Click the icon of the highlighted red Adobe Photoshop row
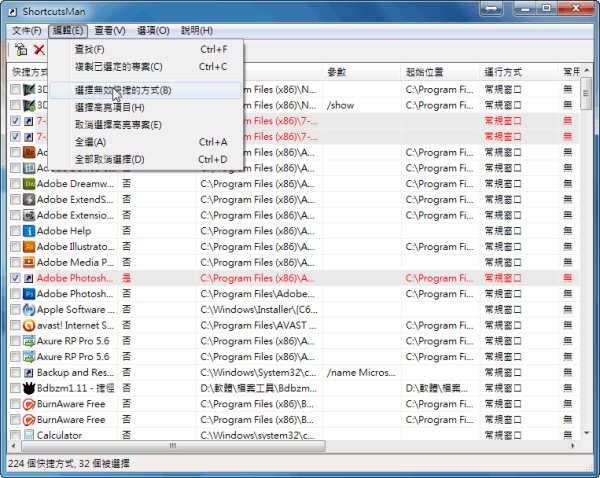600x478 pixels. (x=29, y=278)
